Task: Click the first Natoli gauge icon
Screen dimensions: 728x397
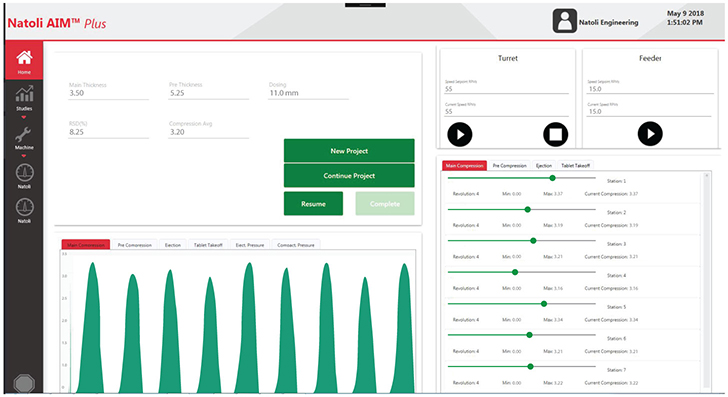Action: click(24, 173)
